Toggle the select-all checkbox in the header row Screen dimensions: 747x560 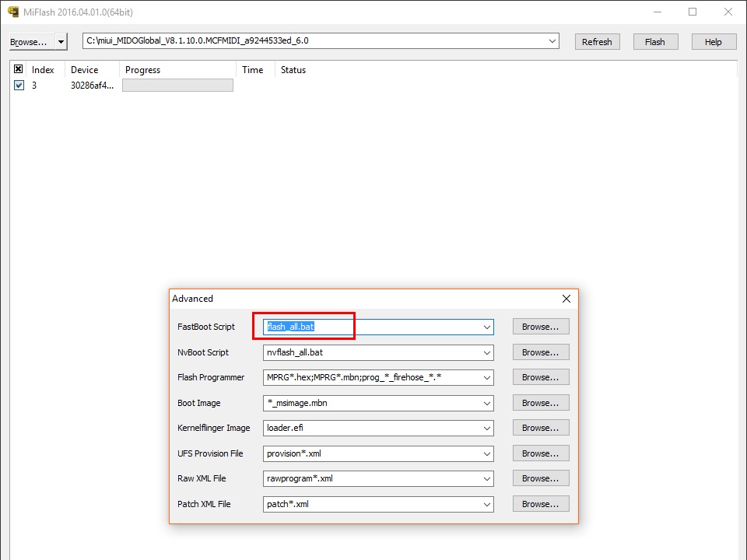tap(18, 69)
